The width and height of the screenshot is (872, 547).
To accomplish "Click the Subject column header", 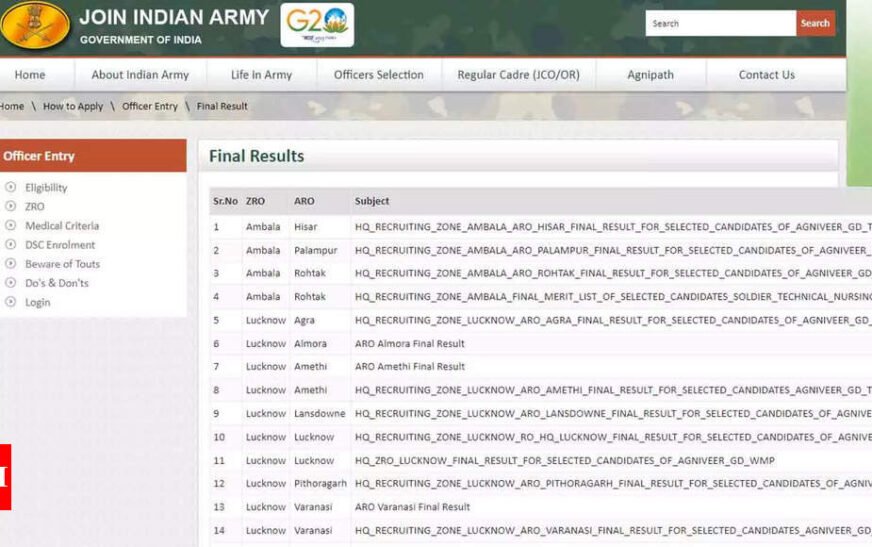I will coord(372,201).
